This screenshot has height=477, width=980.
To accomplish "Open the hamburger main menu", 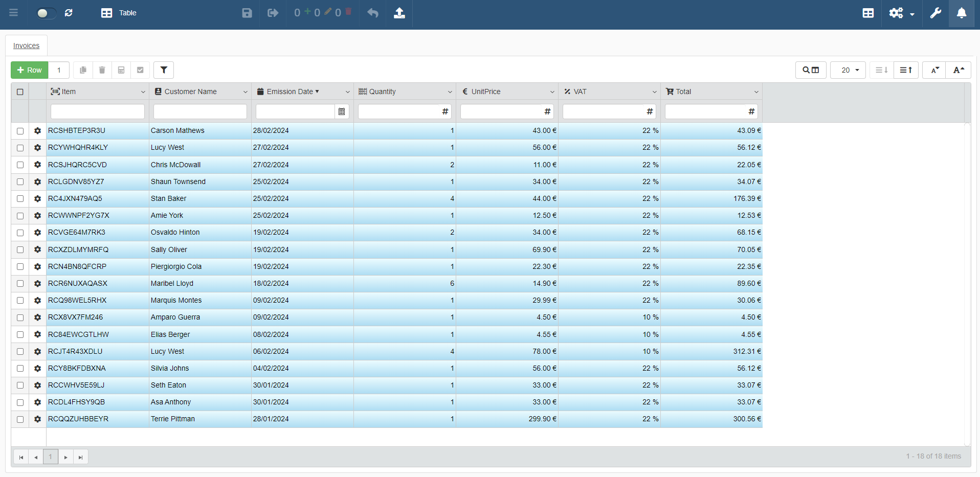I will point(14,13).
